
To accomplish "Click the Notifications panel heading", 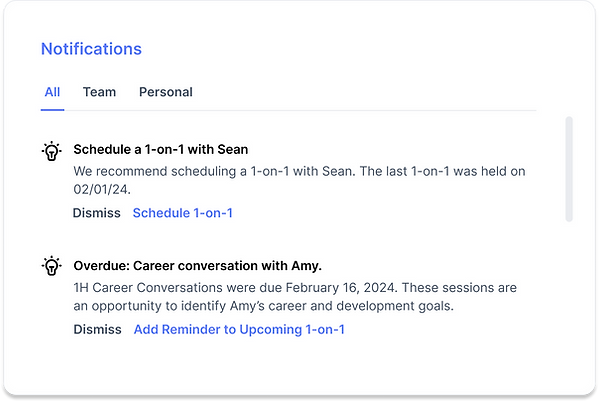I will pyautogui.click(x=91, y=49).
